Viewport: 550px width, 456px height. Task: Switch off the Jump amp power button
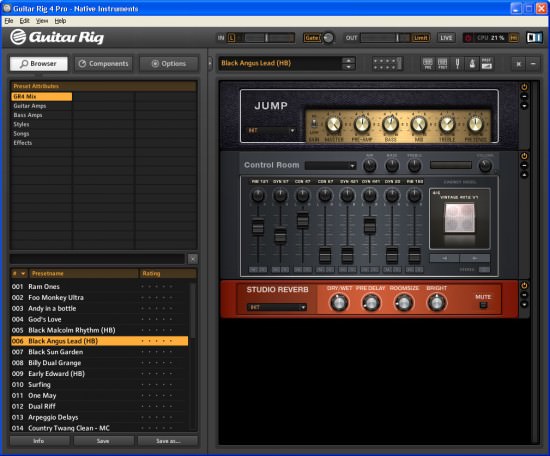point(524,87)
